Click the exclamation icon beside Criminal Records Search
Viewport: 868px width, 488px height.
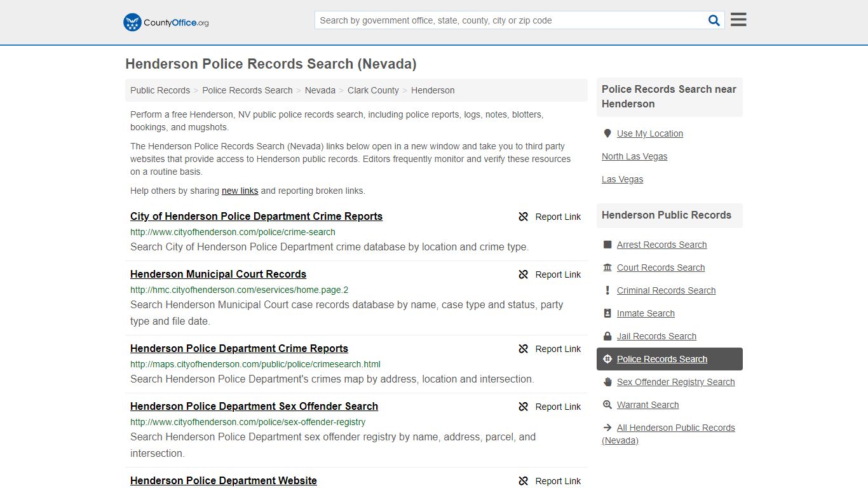607,290
